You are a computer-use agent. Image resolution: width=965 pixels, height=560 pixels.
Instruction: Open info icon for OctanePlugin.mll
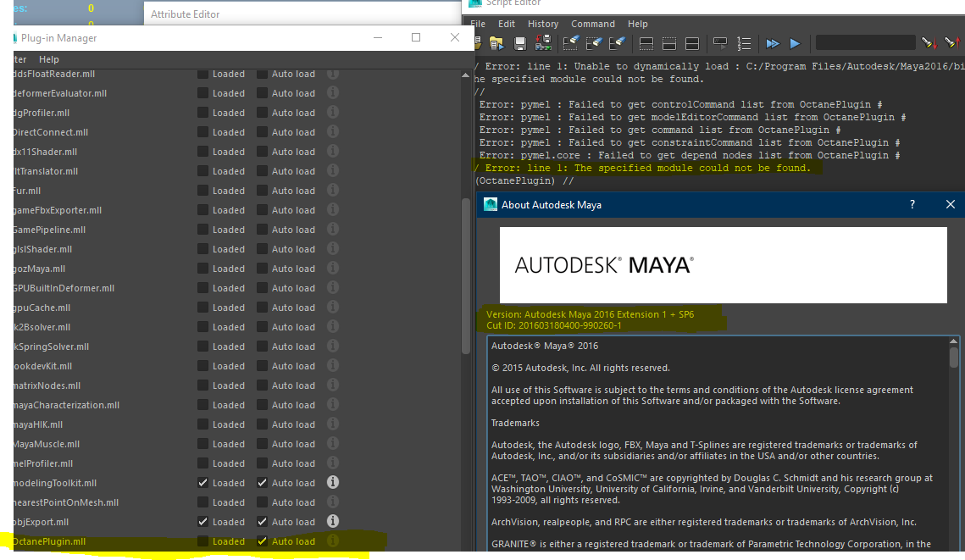point(333,541)
